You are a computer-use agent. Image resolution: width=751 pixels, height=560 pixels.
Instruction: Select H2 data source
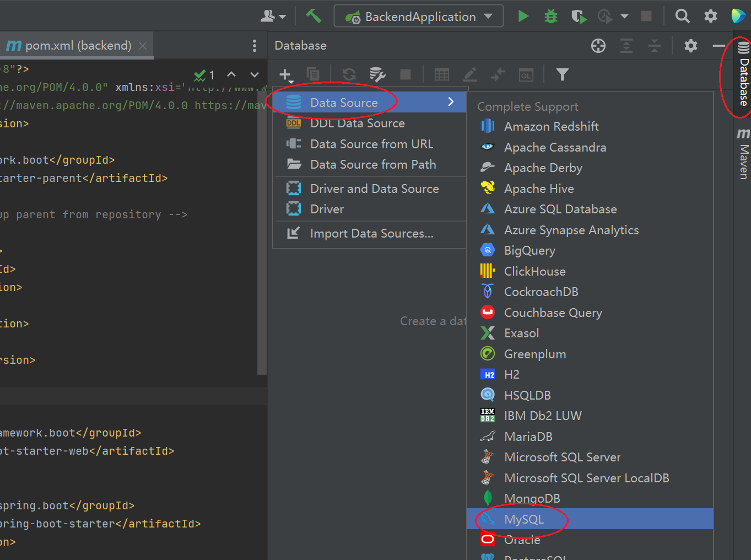tap(590, 374)
